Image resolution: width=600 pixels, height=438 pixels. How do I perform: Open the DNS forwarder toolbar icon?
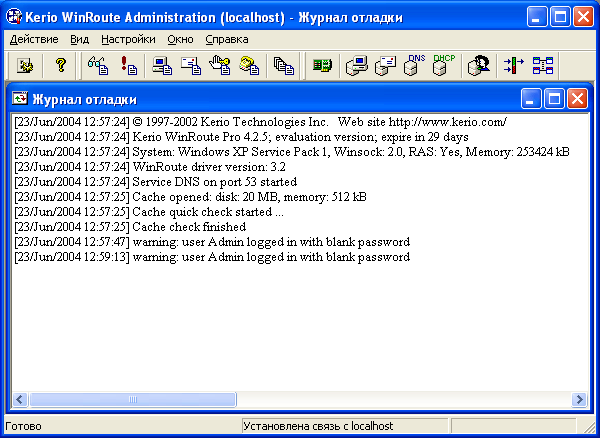(x=415, y=65)
